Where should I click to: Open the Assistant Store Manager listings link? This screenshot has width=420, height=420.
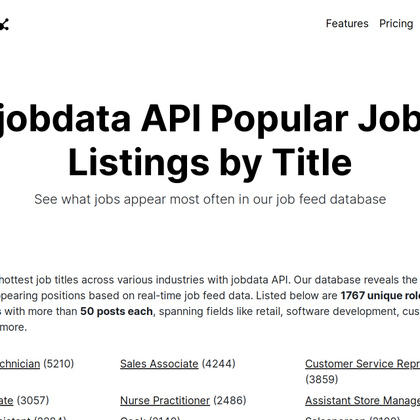click(x=362, y=400)
